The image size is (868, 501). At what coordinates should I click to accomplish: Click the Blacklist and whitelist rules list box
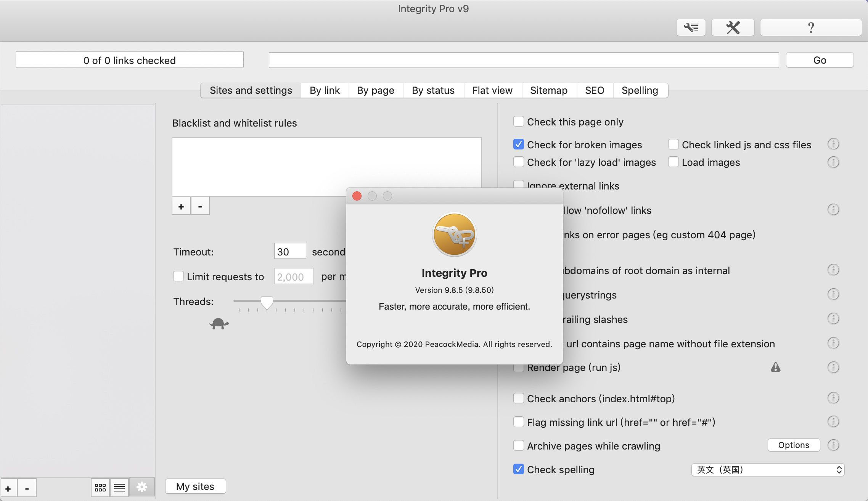tap(326, 167)
